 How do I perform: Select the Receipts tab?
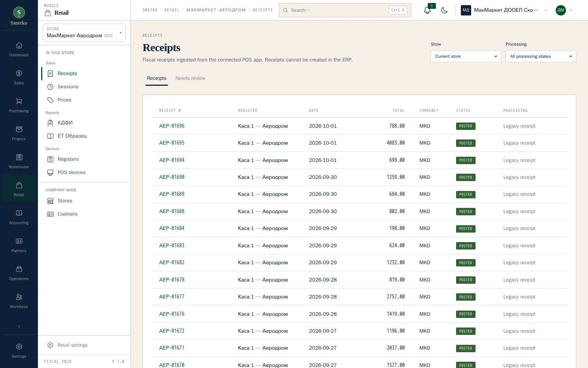[157, 78]
